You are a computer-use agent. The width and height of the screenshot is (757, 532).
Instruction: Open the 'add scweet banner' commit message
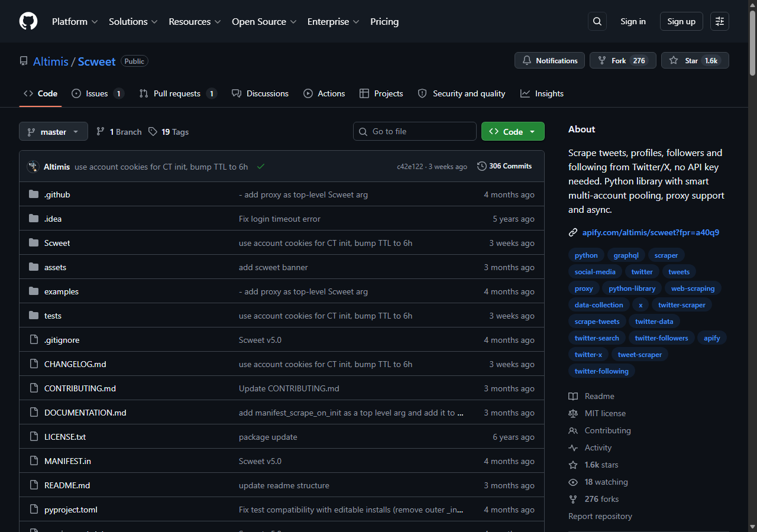click(x=273, y=267)
